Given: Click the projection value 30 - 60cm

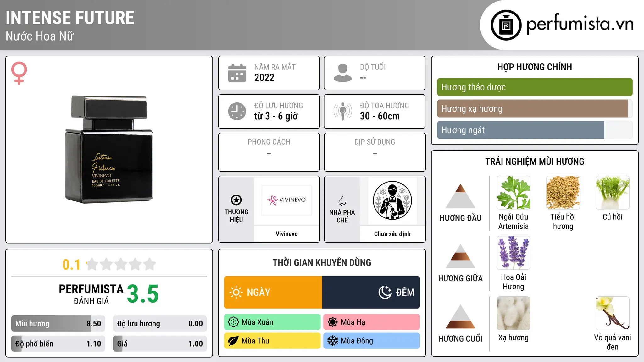Looking at the screenshot, I should [380, 116].
